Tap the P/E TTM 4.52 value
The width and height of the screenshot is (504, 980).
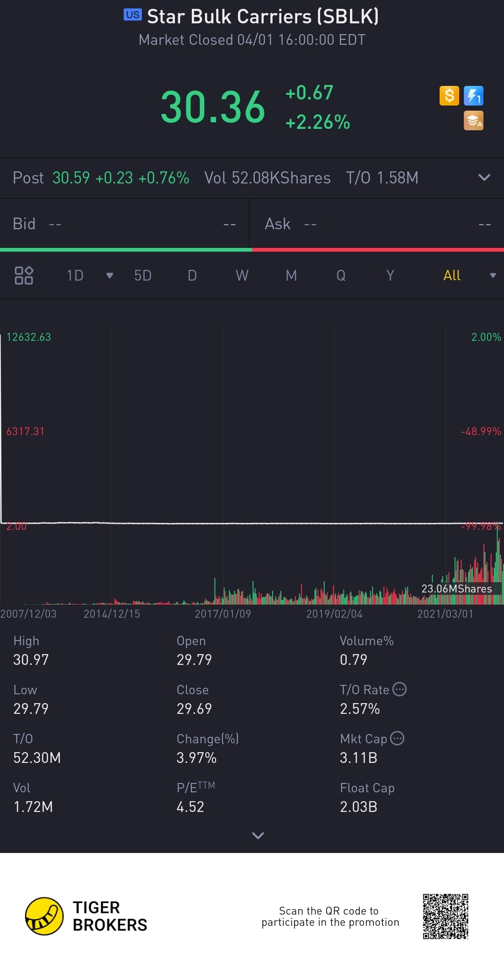pyautogui.click(x=190, y=807)
